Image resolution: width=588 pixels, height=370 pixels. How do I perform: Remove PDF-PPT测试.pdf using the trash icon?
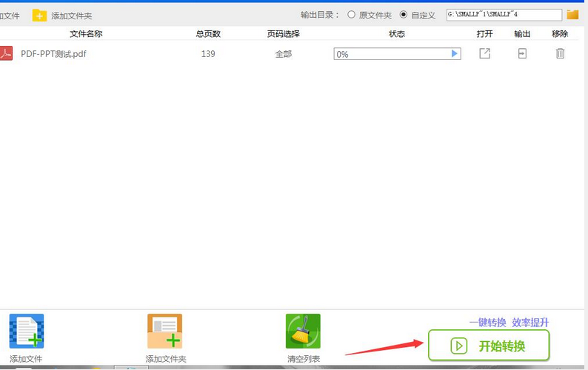click(560, 53)
